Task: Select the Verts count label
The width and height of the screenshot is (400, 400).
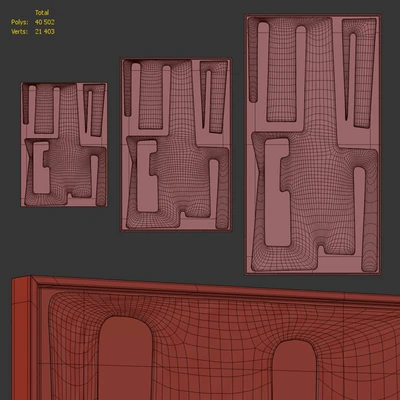Action: pos(19,32)
